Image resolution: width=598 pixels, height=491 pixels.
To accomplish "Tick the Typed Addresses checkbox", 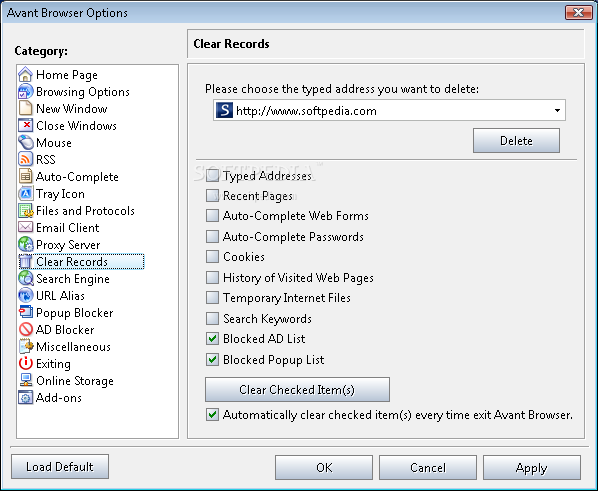I will click(212, 175).
